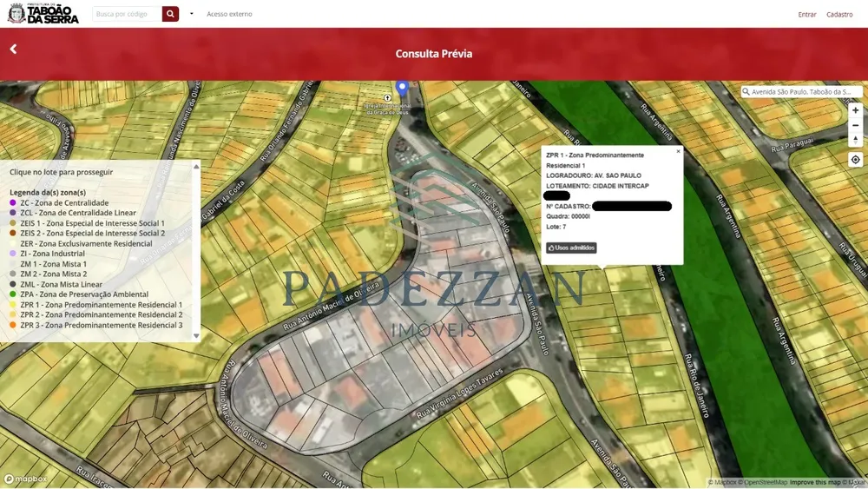The image size is (868, 489).
Task: Select 'ZI - Zona Industrial' legend entry
Action: [53, 254]
